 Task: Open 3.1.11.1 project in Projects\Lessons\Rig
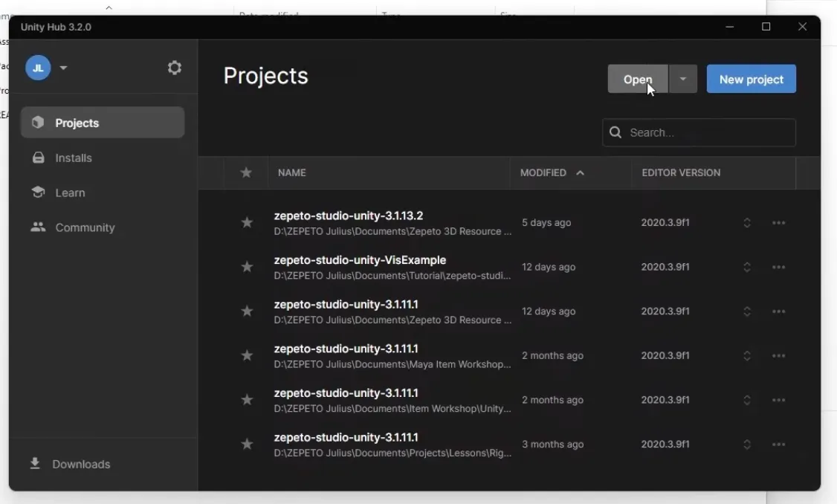point(346,437)
